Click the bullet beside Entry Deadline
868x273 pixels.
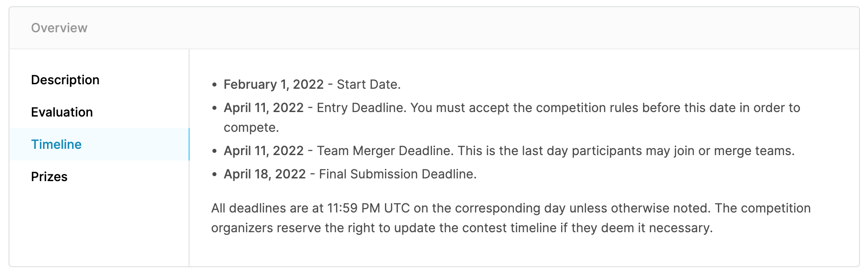click(215, 108)
